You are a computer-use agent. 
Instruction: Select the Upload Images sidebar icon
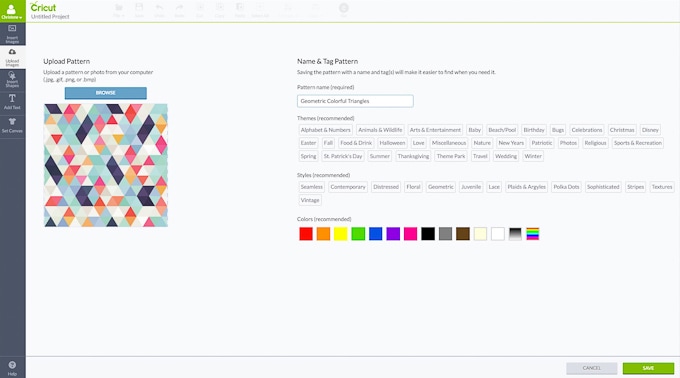12,57
